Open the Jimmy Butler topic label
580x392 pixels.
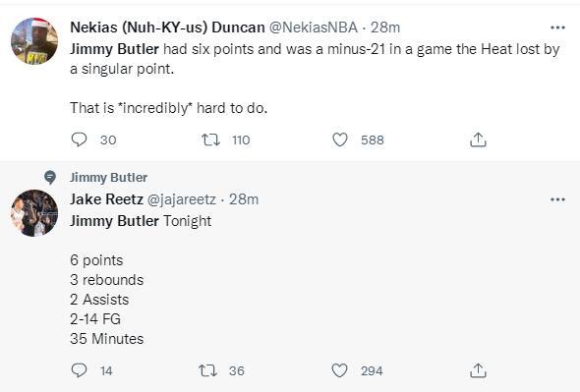108,178
